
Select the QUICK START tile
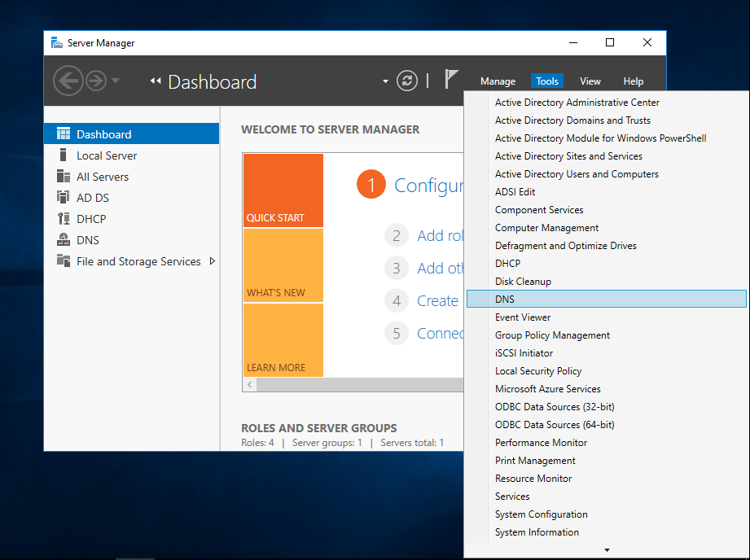[x=283, y=190]
